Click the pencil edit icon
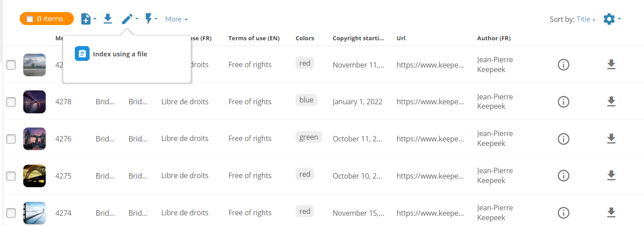Viewport: 644px width, 226px height. (x=127, y=19)
